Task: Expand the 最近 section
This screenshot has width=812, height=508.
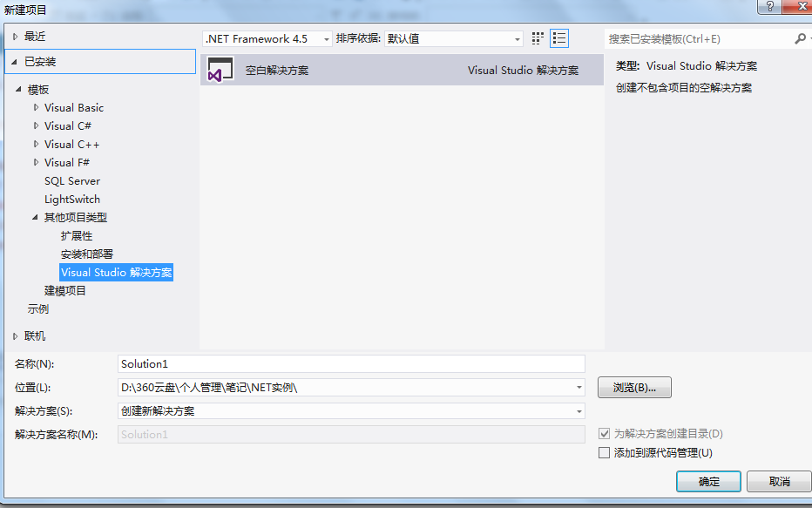Action: (15, 37)
